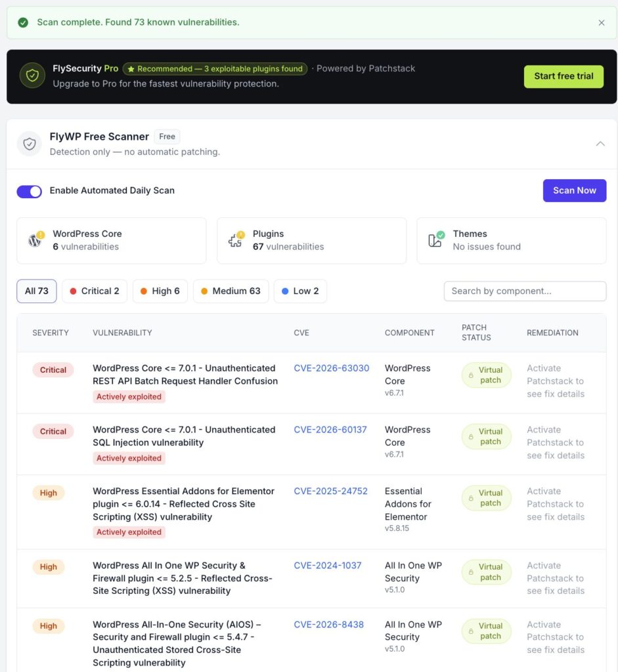Click the WordPress Core logo icon

tap(34, 240)
